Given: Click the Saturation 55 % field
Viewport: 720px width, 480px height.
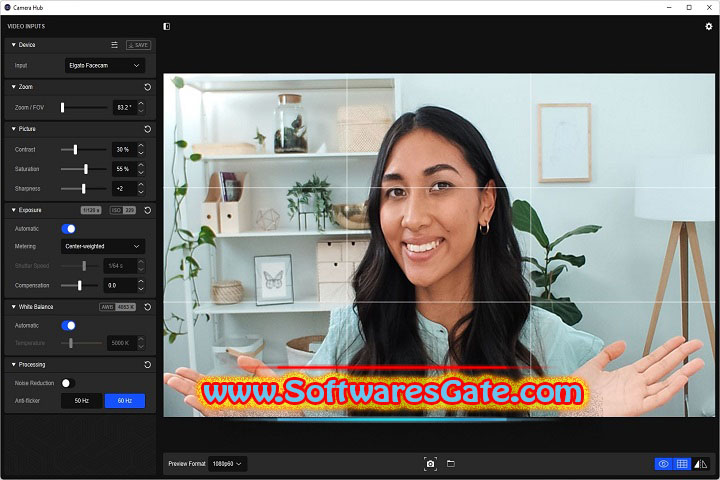Looking at the screenshot, I should click(x=124, y=169).
